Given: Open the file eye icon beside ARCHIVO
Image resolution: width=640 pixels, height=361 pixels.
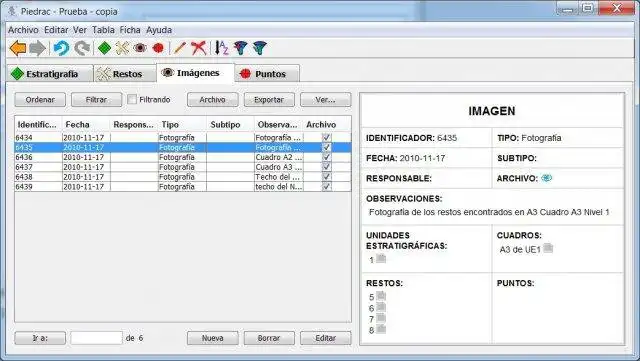Looking at the screenshot, I should (547, 178).
